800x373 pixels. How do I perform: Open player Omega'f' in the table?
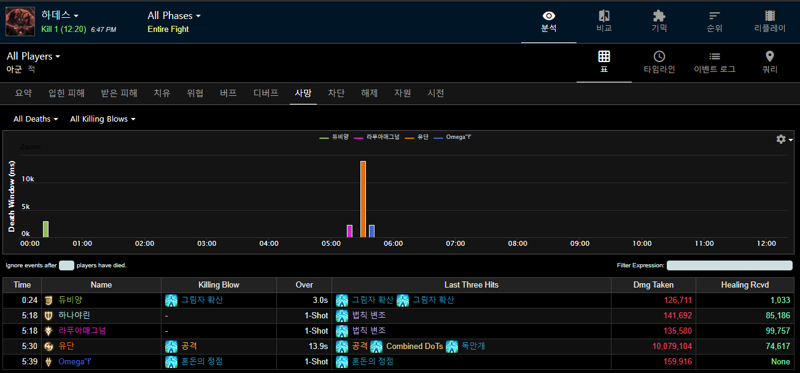pos(74,362)
